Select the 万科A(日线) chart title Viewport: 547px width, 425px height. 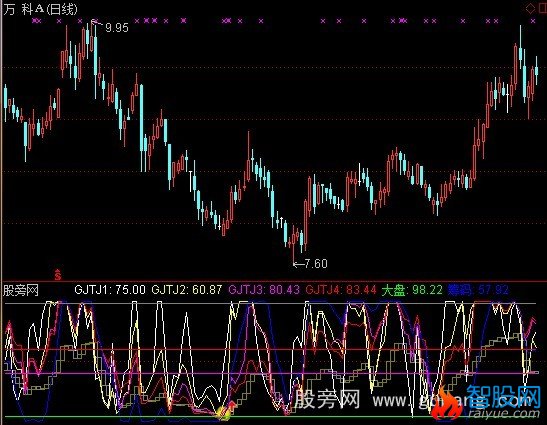pos(40,9)
